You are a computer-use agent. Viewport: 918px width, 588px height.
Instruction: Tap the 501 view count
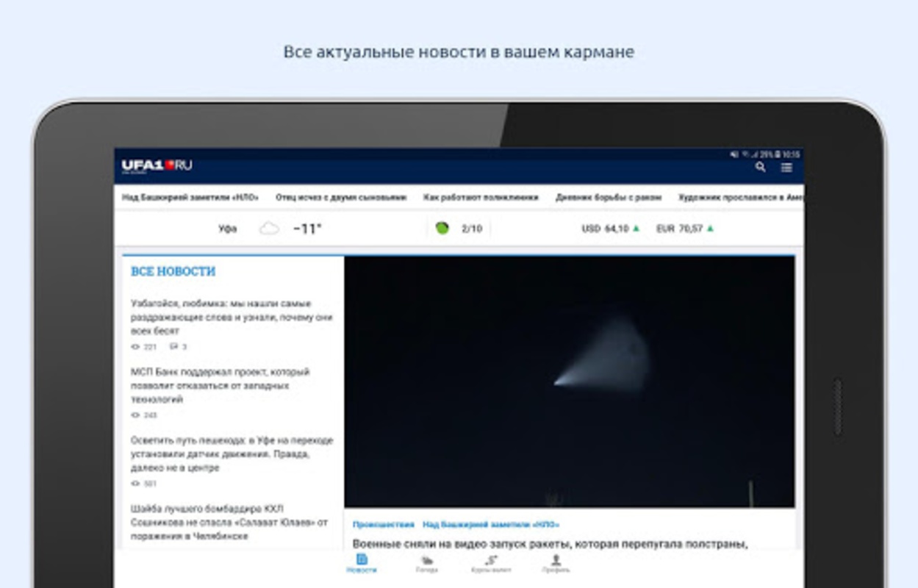(151, 484)
